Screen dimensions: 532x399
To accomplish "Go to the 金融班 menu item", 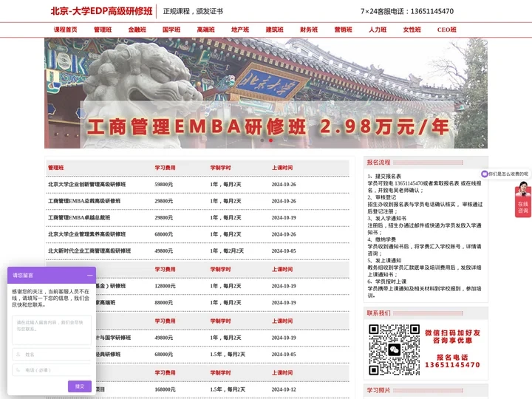I will (x=137, y=30).
